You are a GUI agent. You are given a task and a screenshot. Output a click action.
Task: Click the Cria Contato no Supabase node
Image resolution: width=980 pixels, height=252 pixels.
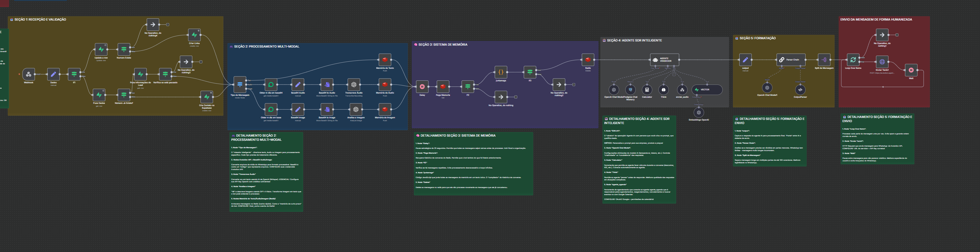pos(207,96)
